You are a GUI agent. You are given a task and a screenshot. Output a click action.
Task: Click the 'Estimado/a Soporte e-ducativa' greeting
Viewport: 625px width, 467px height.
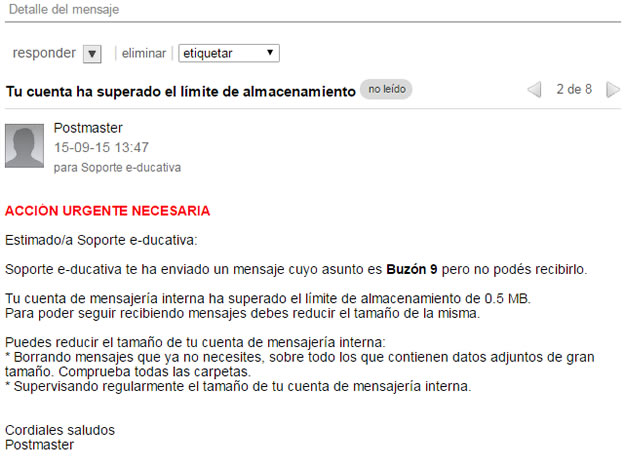click(101, 240)
